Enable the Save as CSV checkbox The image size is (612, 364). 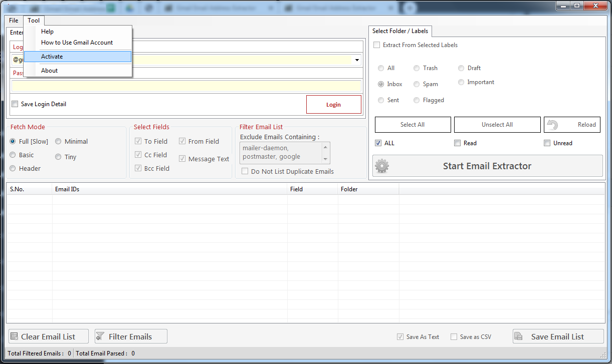pyautogui.click(x=454, y=337)
